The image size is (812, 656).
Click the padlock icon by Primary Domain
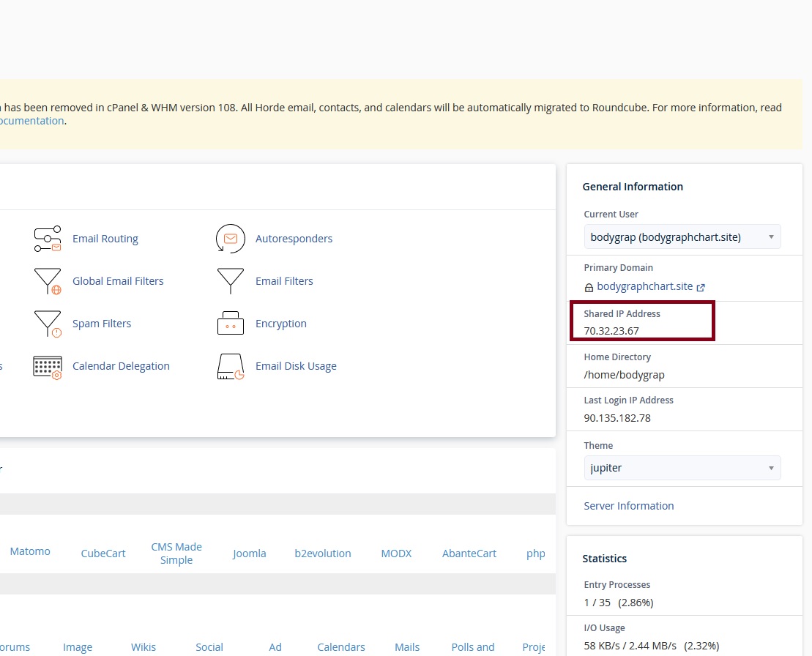tap(589, 288)
